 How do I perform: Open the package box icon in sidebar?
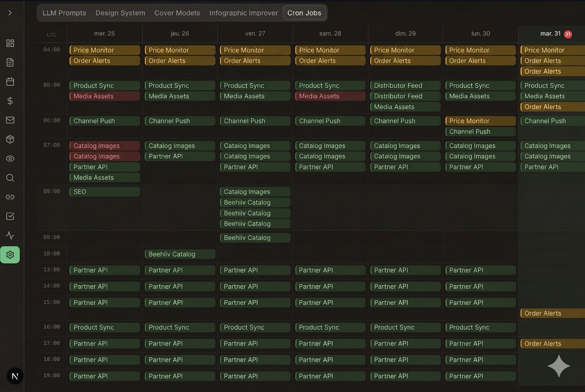tap(10, 139)
